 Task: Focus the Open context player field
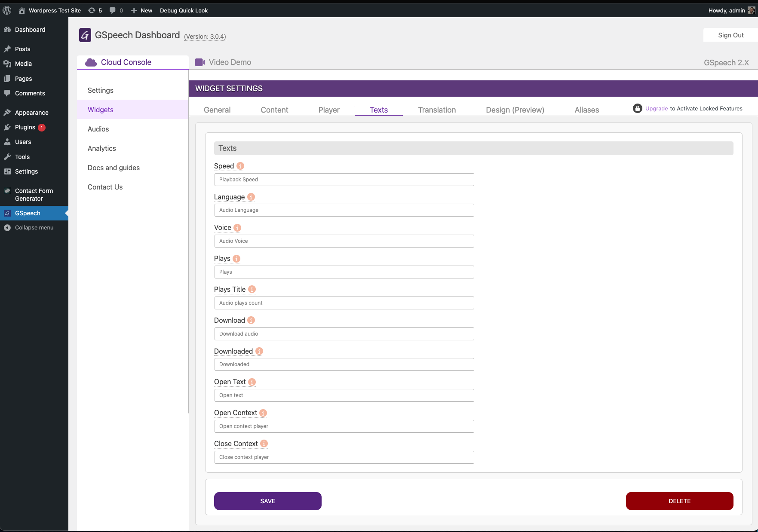click(x=344, y=426)
